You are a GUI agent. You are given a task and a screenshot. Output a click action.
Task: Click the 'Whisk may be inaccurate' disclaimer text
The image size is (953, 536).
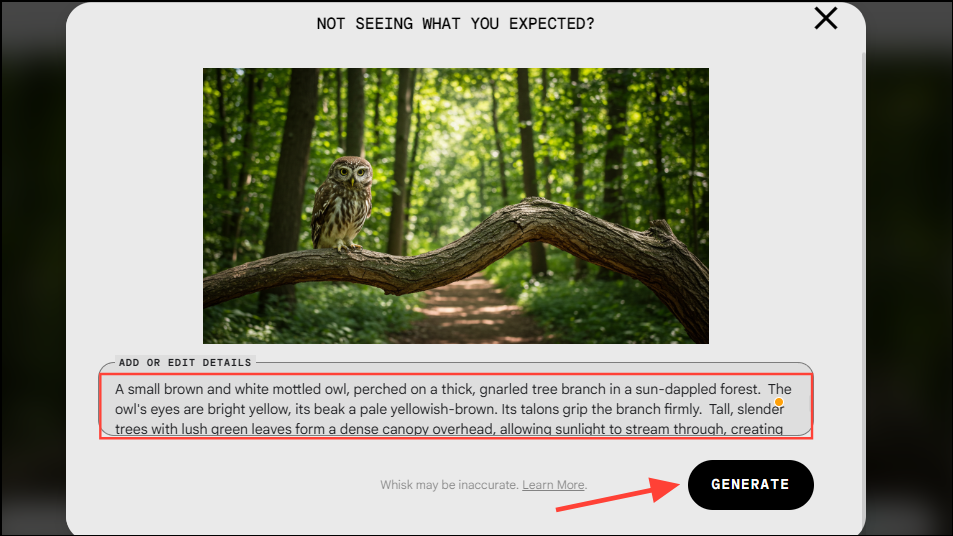449,485
